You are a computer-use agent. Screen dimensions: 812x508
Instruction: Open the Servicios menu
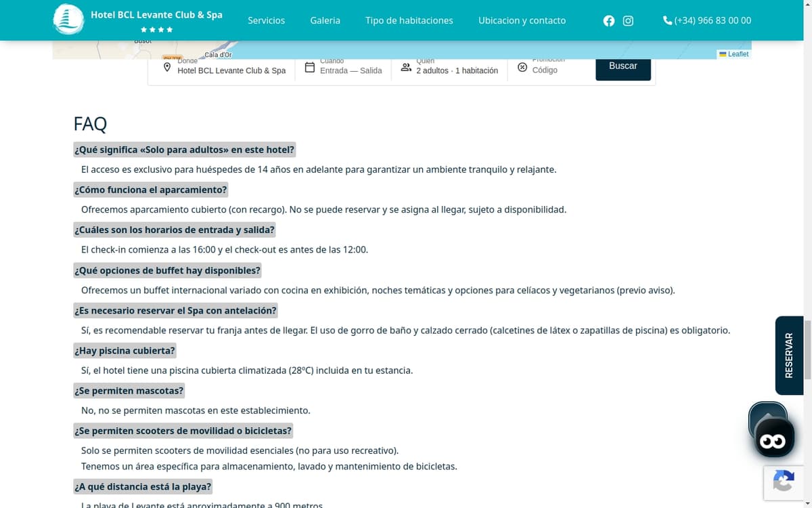(267, 20)
